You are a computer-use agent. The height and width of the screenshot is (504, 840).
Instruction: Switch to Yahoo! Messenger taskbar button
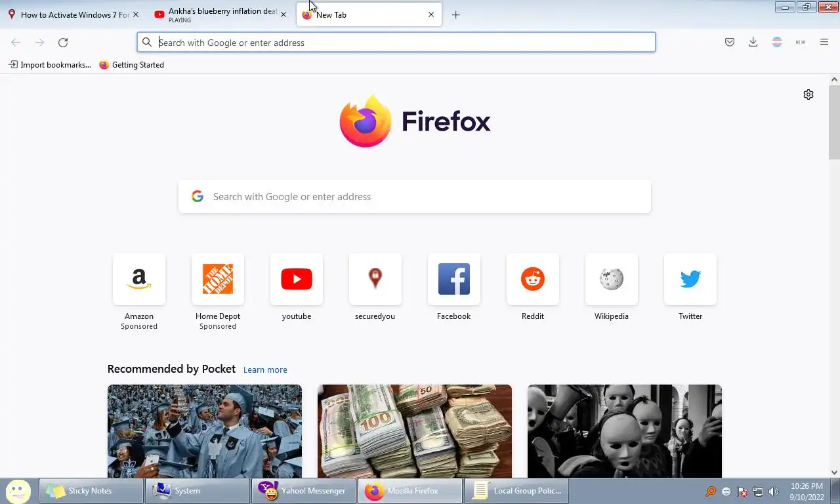pos(304,491)
